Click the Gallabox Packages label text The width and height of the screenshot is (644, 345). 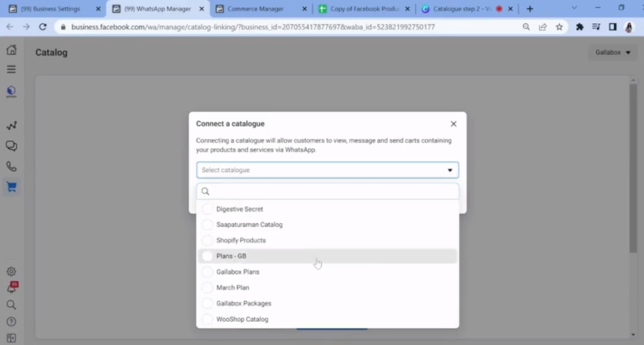[x=244, y=303]
